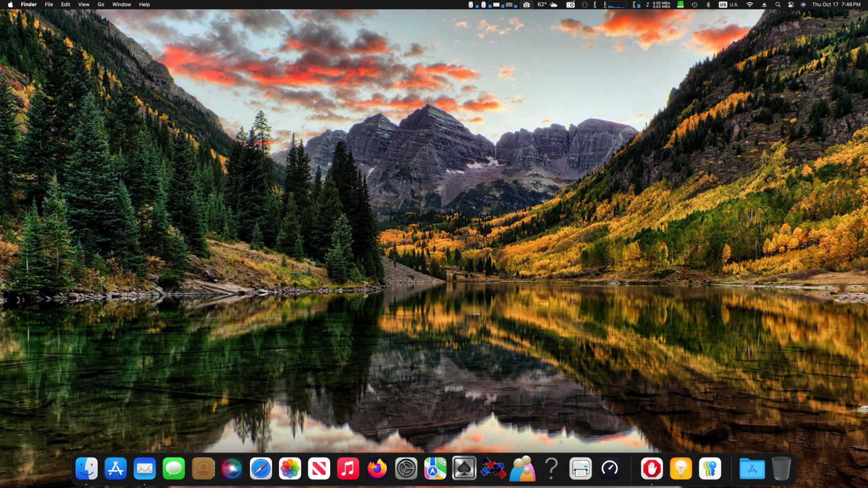Open the red stop-hand ad blocker app
This screenshot has width=868, height=488.
pyautogui.click(x=651, y=468)
